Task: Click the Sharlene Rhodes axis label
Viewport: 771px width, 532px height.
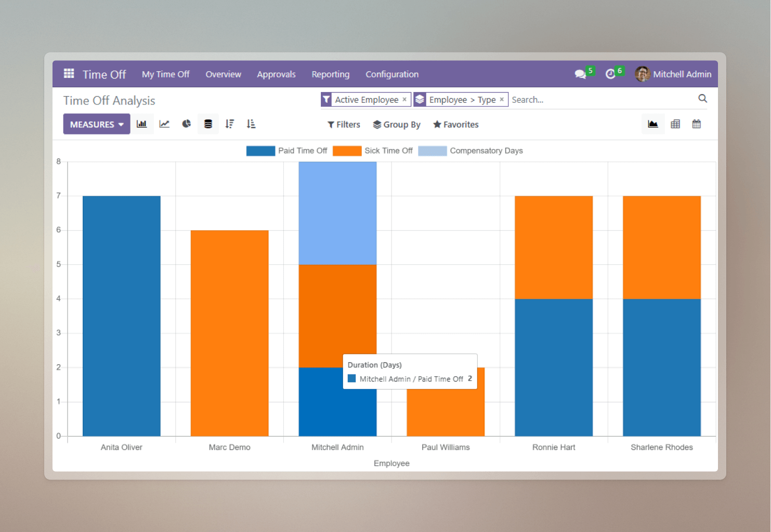Action: (x=662, y=447)
